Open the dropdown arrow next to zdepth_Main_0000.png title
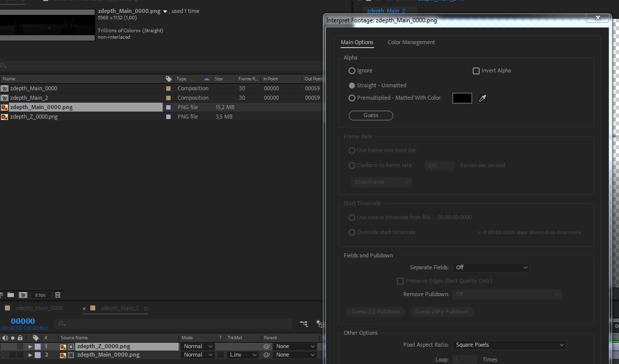The width and height of the screenshot is (619, 364). click(165, 11)
